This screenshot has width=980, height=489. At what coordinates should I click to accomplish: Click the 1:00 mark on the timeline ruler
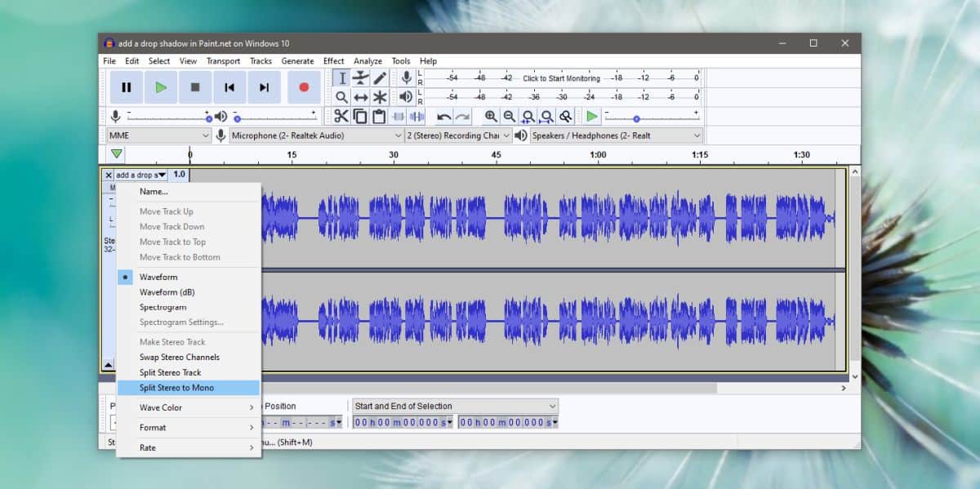[598, 154]
